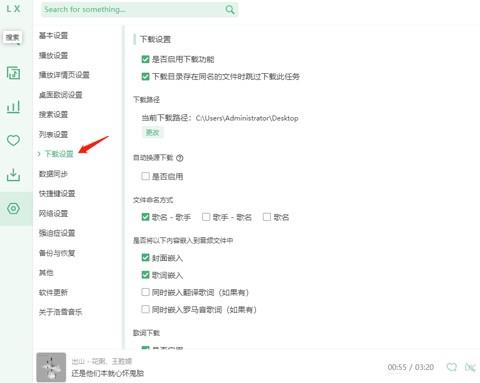480x383 pixels.
Task: Open the favorites heart page in sidebar
Action: tap(13, 140)
